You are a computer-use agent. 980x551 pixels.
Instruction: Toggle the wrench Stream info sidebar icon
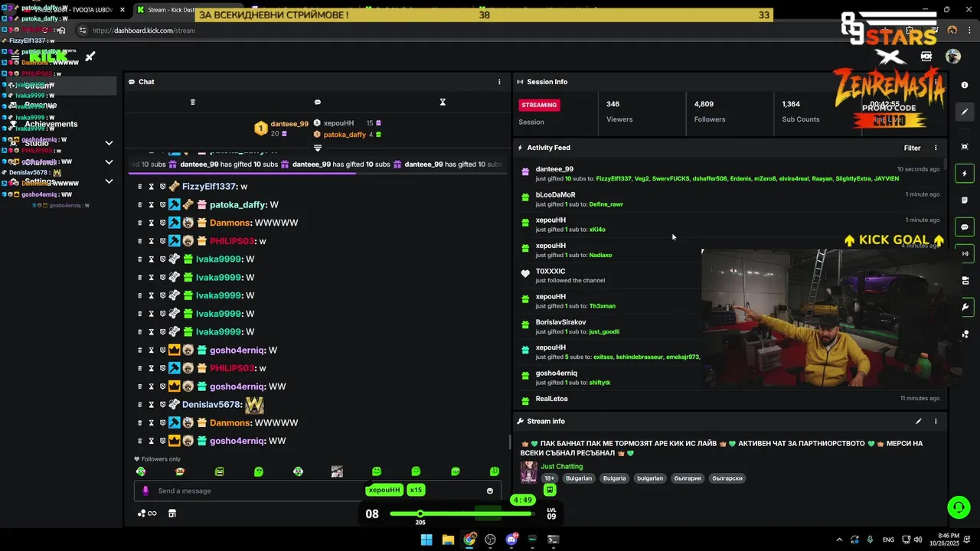pos(965,307)
